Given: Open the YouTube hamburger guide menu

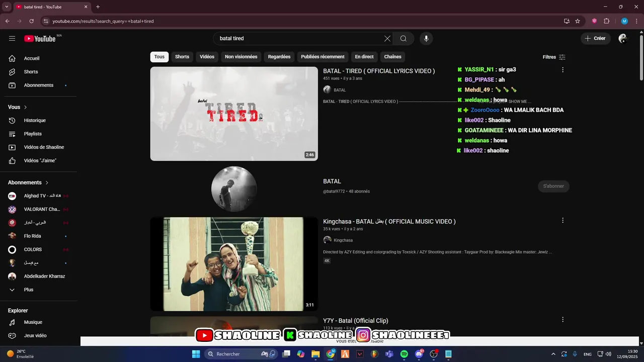Looking at the screenshot, I should tap(12, 38).
